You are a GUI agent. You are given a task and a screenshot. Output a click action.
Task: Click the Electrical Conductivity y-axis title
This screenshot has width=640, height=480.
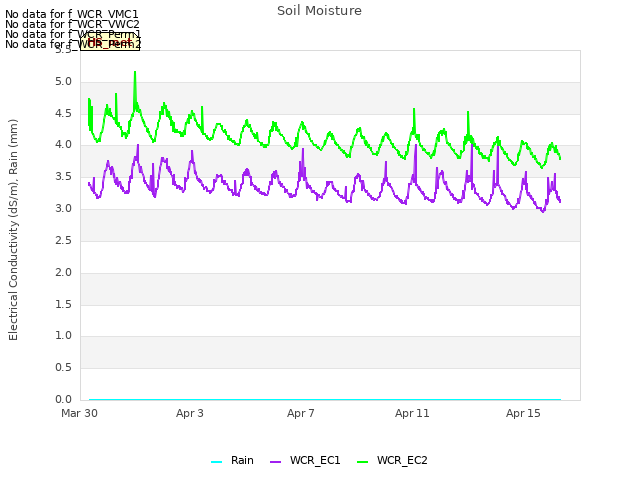click(x=13, y=230)
